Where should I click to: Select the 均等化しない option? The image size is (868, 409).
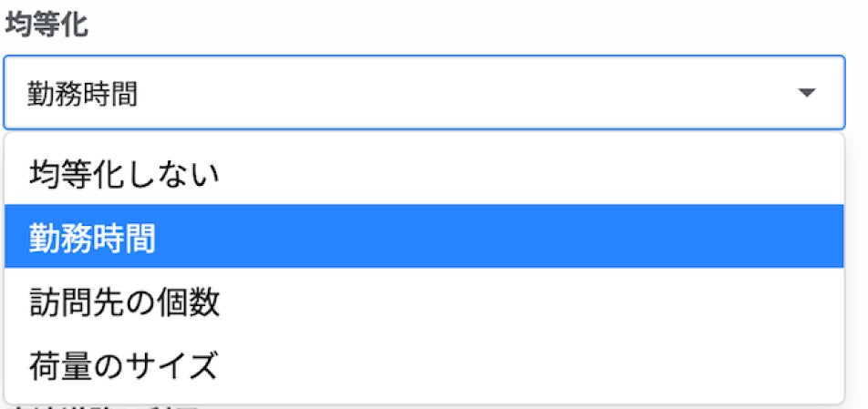click(124, 172)
